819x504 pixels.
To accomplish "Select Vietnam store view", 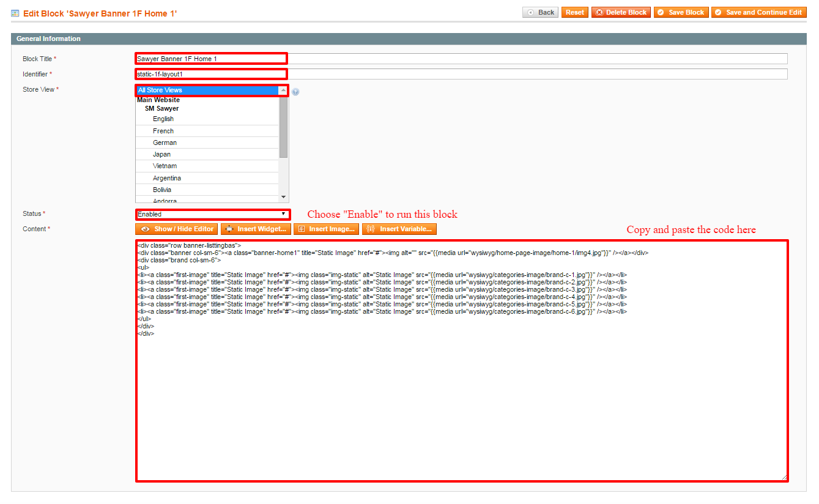I will [x=207, y=166].
